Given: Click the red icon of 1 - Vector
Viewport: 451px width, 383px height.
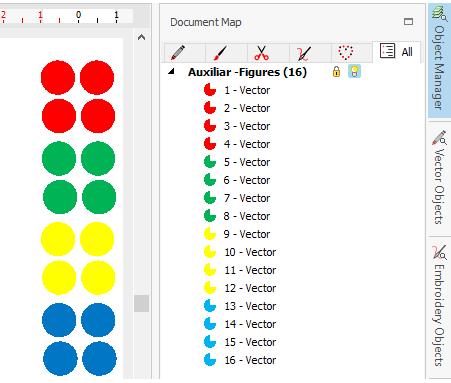Looking at the screenshot, I should (x=210, y=90).
